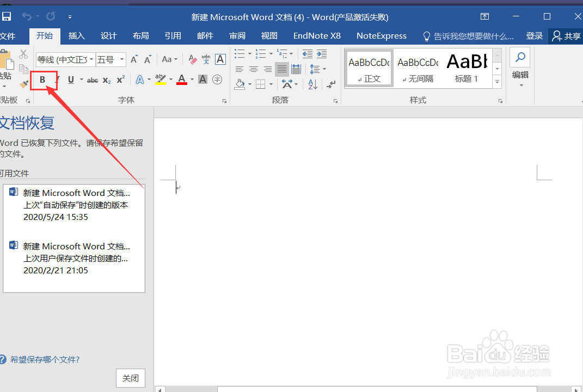
Task: Go to the 邮件 tab
Action: pos(205,36)
